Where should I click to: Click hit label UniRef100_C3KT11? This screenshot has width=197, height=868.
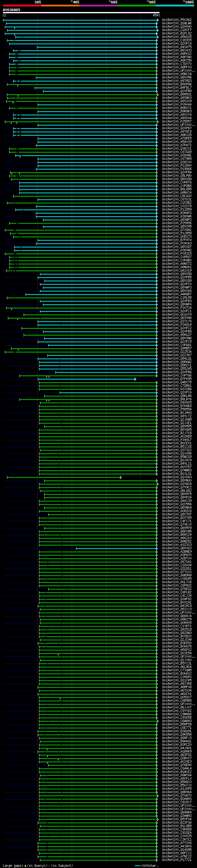(177, 839)
